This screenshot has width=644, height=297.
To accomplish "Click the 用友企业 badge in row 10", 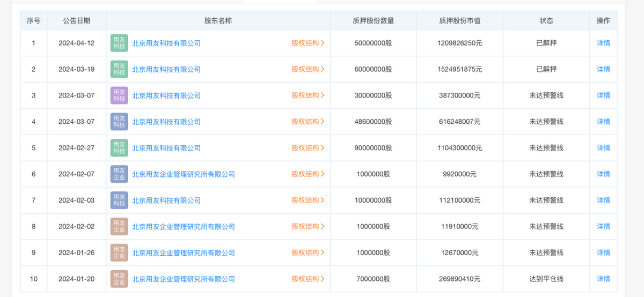I will click(x=119, y=279).
